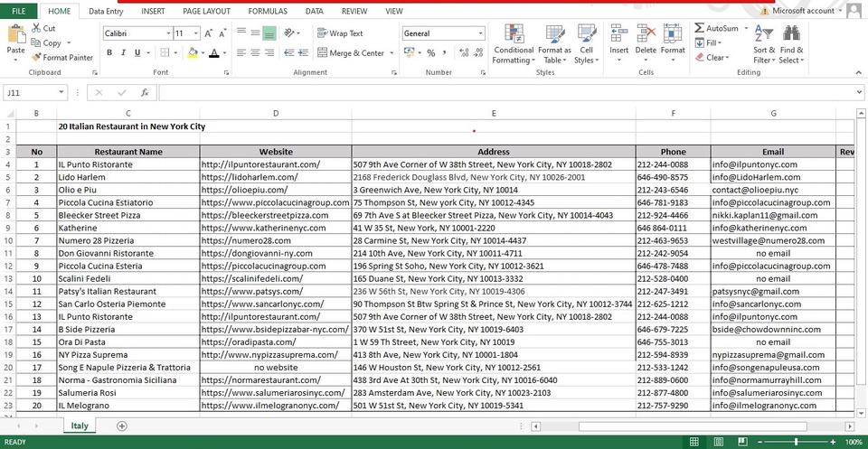Click the Copy icon

point(36,42)
